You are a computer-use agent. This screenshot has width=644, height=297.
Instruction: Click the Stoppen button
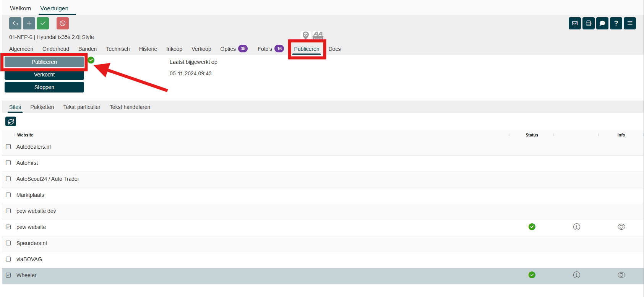click(x=44, y=87)
